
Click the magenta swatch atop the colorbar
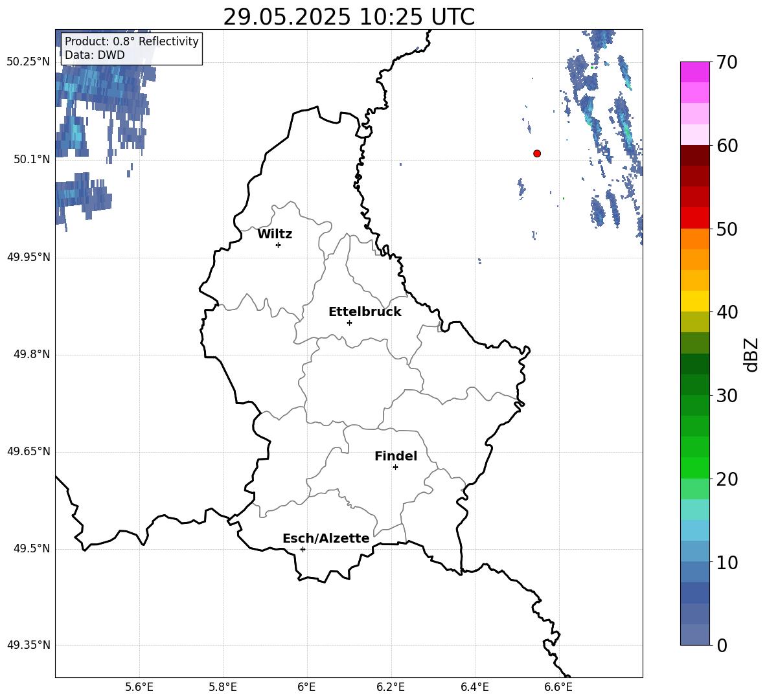pos(694,72)
